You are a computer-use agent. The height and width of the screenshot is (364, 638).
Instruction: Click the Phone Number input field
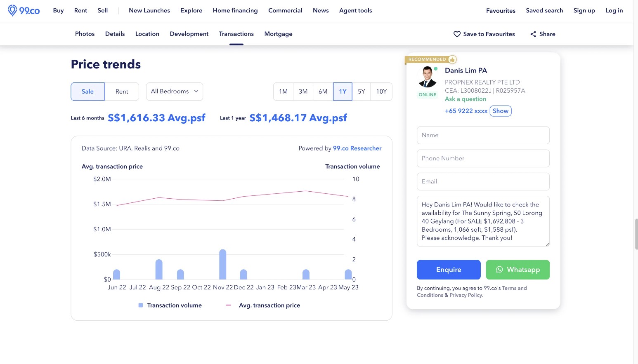[x=483, y=158]
